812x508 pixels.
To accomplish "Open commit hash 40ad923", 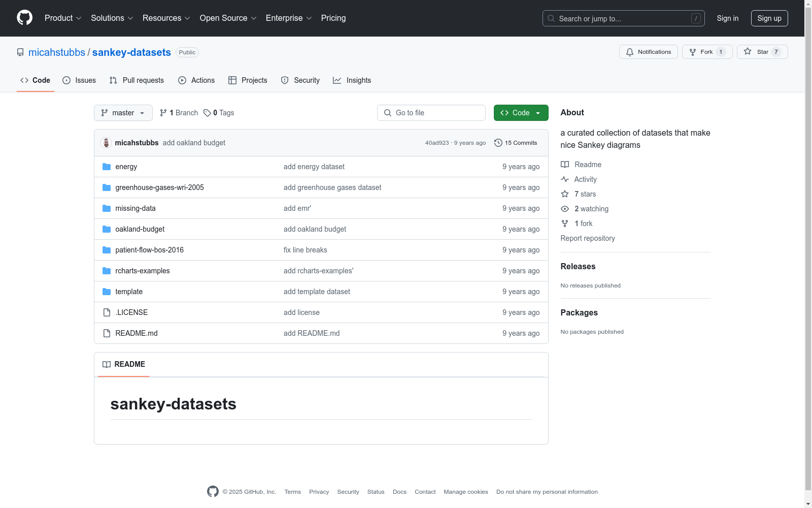I will pos(437,143).
